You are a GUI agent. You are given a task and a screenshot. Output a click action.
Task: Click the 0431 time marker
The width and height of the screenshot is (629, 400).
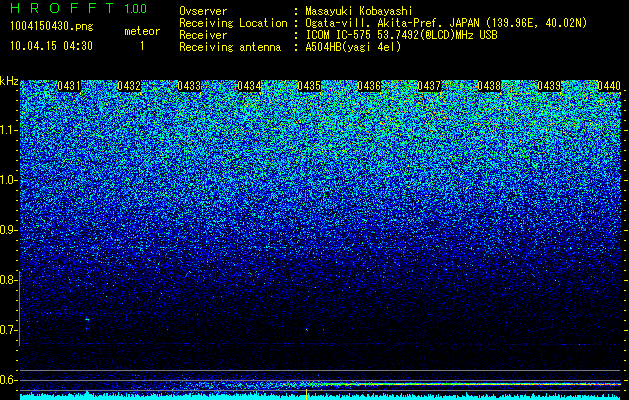[x=69, y=86]
